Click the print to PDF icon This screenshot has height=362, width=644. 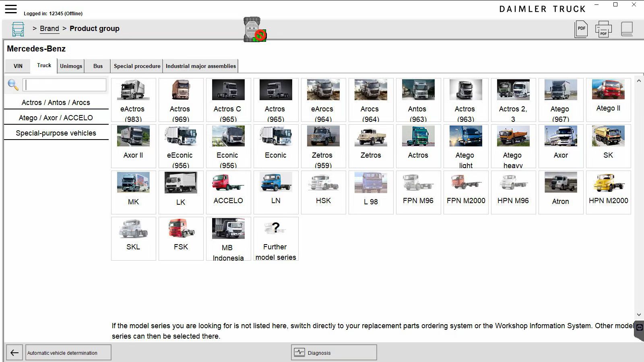coord(603,29)
